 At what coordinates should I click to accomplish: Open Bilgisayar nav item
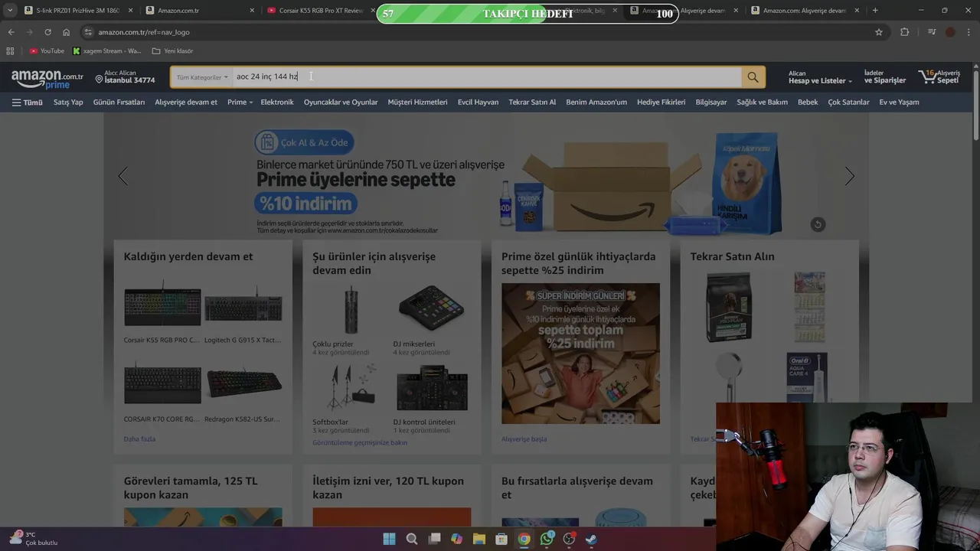[x=711, y=102]
